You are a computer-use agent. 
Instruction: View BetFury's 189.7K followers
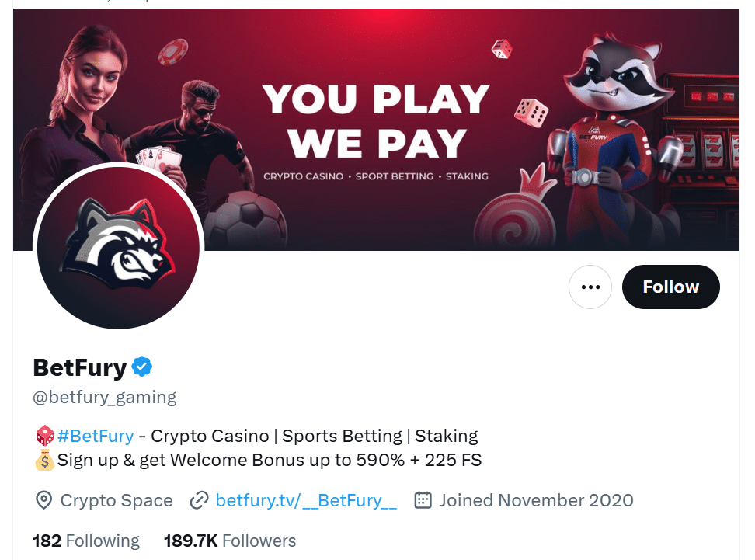(x=230, y=540)
